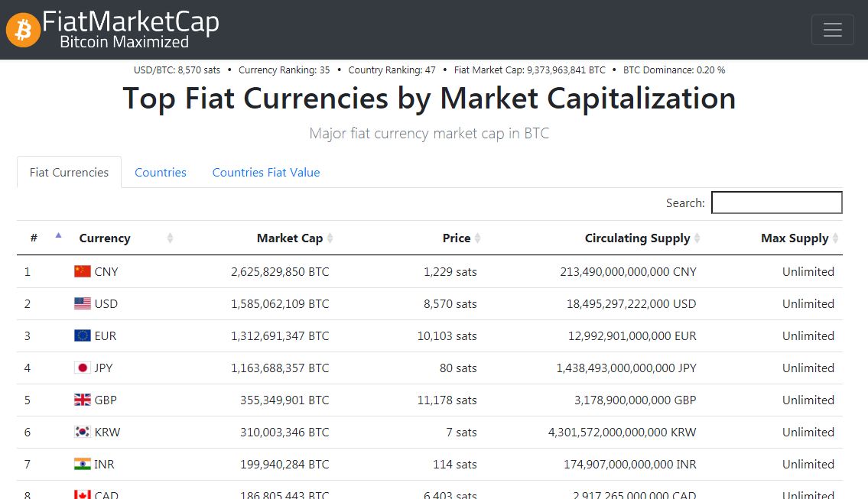Sort by Max Supply column
The width and height of the screenshot is (868, 499).
click(x=795, y=238)
